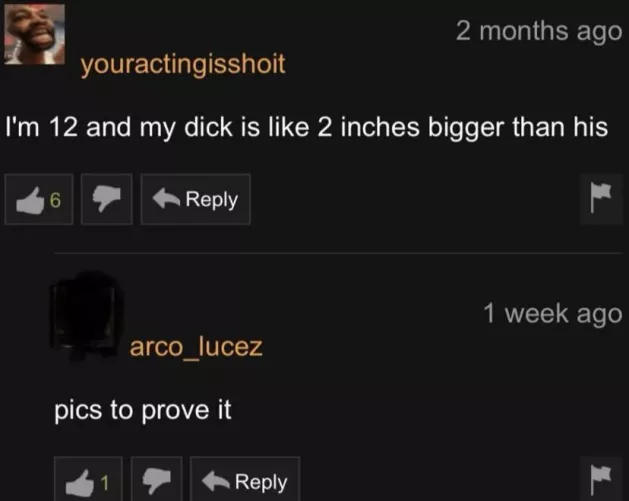This screenshot has width=629, height=501.
Task: Select the text body of arco_lucez's reply
Action: [143, 411]
